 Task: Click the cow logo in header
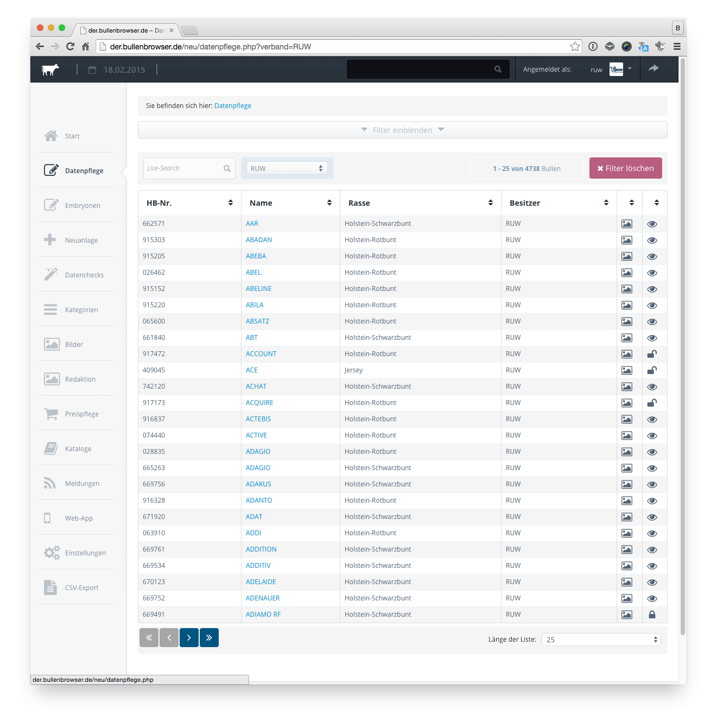(x=50, y=69)
